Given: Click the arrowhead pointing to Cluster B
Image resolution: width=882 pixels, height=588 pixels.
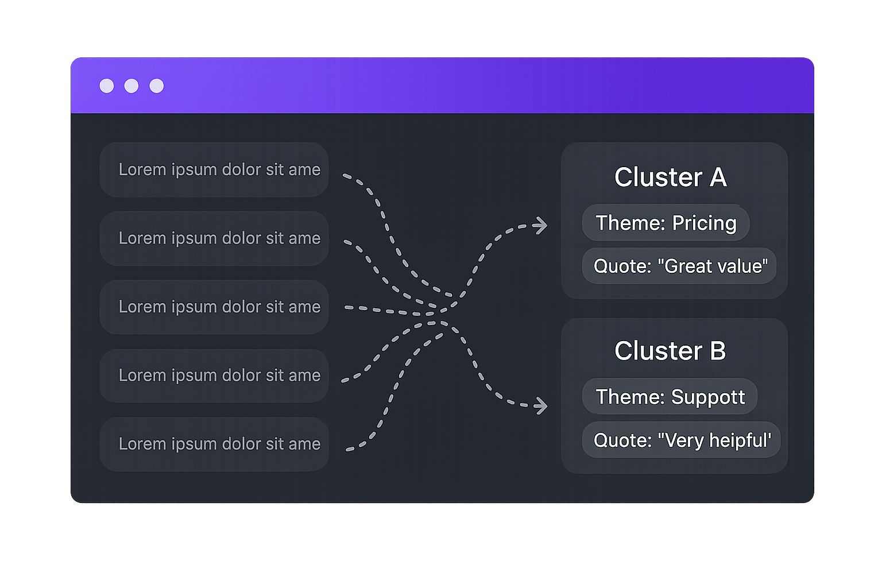Looking at the screenshot, I should pos(540,406).
